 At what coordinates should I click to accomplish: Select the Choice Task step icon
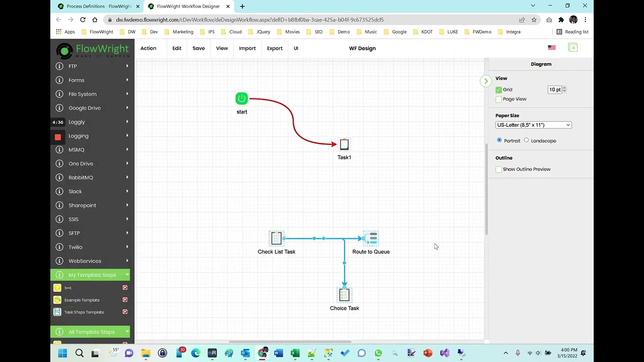[344, 295]
